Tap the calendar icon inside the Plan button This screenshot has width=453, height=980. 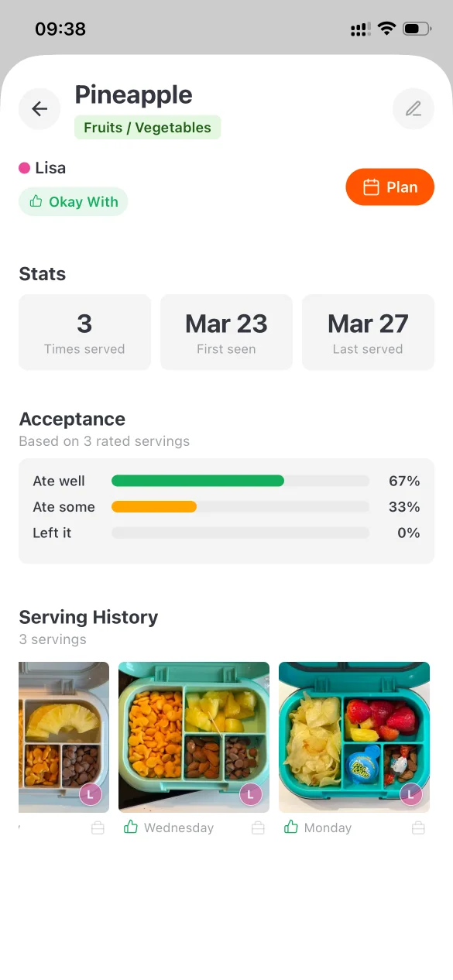[372, 187]
